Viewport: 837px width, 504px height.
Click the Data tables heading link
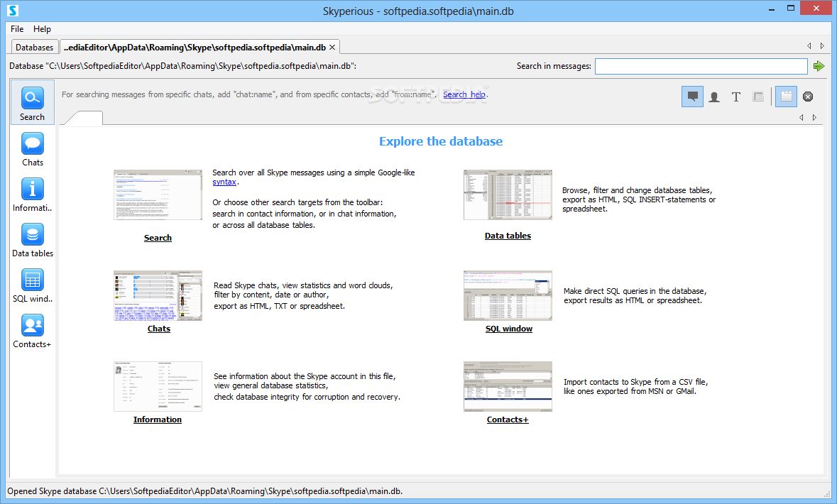click(508, 236)
